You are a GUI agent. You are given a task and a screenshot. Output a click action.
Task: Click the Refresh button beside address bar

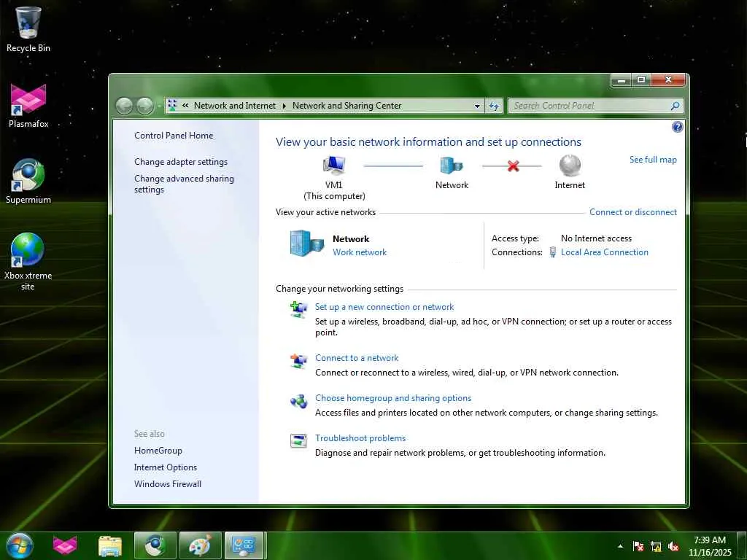pos(494,106)
